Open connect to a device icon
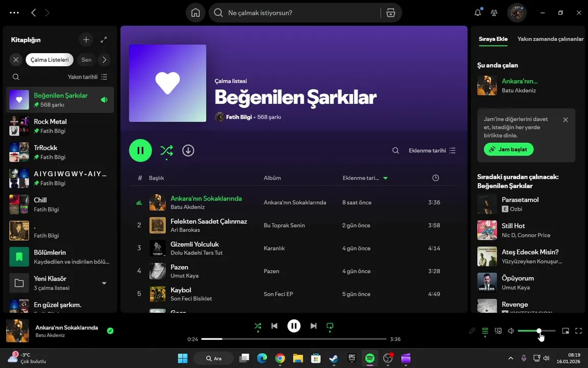The height and width of the screenshot is (368, 588). 498,331
